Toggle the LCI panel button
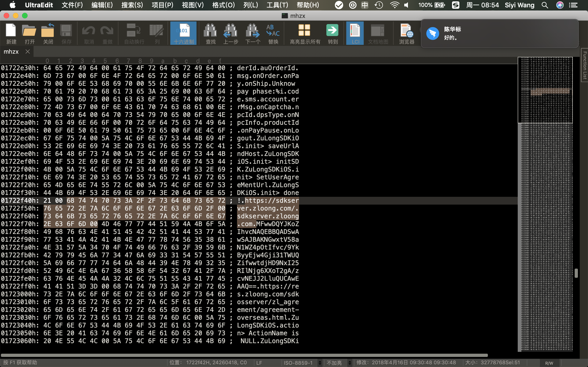 click(x=355, y=33)
